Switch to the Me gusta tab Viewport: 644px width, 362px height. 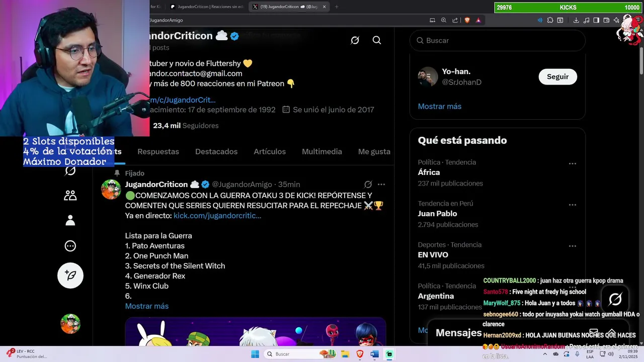(374, 151)
